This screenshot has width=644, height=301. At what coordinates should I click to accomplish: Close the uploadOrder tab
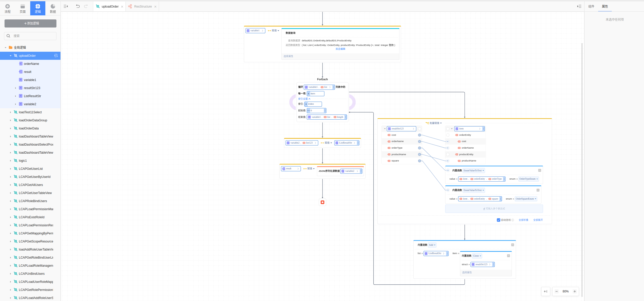(122, 7)
